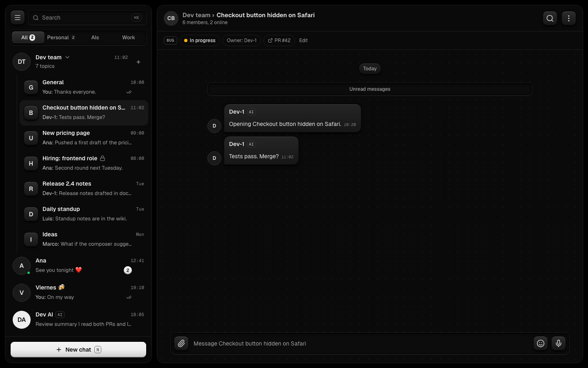The image size is (588, 368).
Task: Click the D icon of Daily standup
Action: (31, 214)
